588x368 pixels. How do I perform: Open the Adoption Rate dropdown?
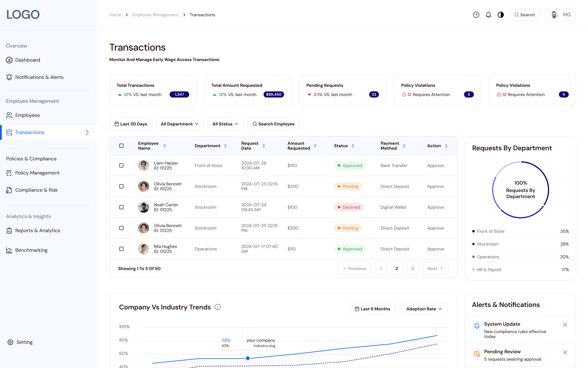pos(424,309)
